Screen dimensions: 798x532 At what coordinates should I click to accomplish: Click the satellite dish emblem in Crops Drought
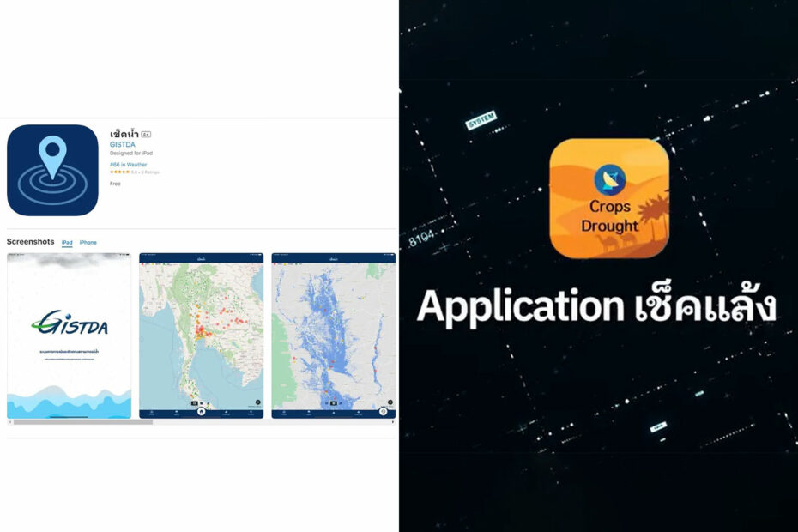click(610, 179)
